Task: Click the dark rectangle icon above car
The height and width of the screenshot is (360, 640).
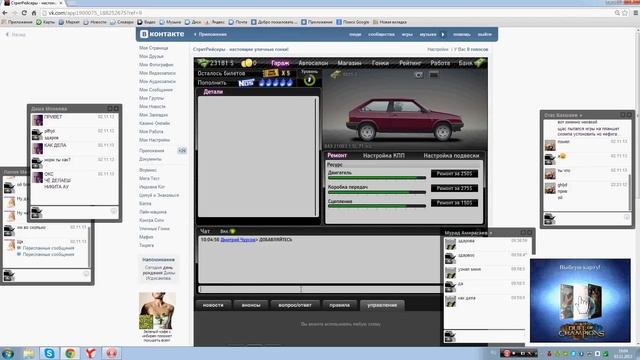Action: click(x=434, y=75)
